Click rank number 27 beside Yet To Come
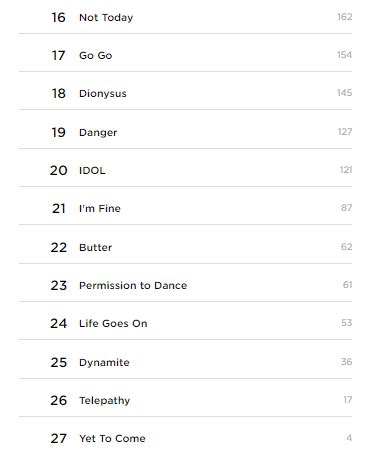Viewport: 383px width, 453px height. 59,439
